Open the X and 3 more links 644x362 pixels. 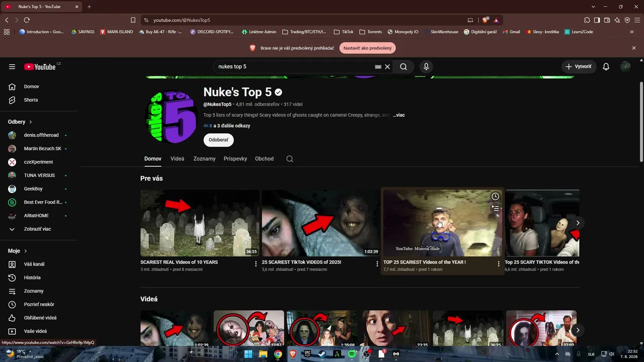[227, 126]
